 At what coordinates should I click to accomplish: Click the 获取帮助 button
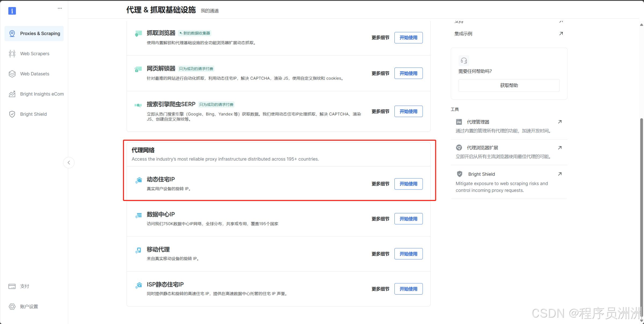[509, 85]
